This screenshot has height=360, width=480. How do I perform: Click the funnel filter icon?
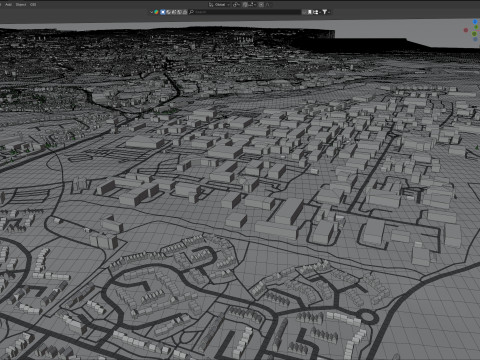coord(324,12)
